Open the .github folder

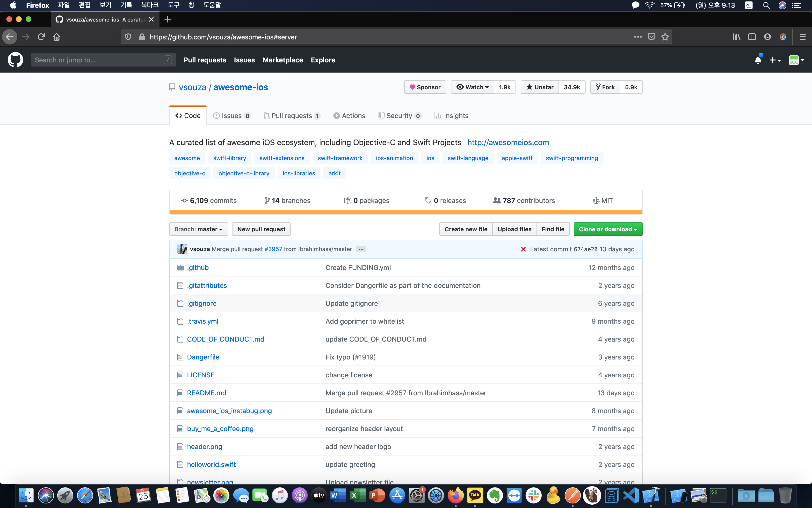pos(198,268)
